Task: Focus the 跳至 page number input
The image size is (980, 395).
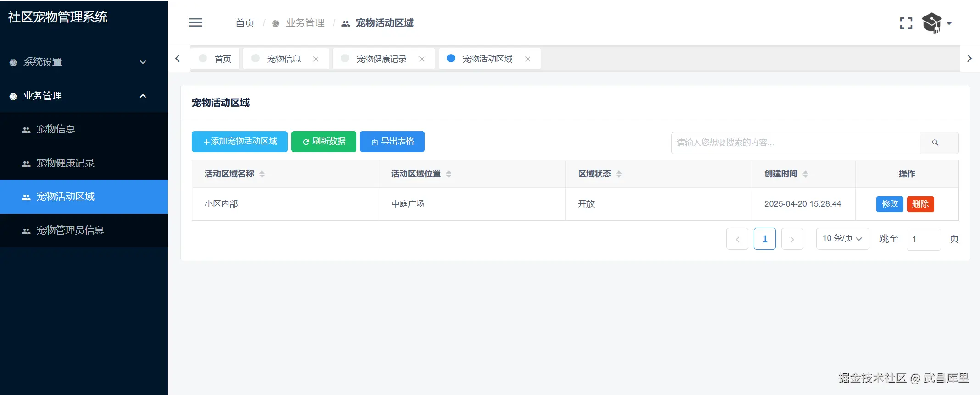Action: (924, 239)
